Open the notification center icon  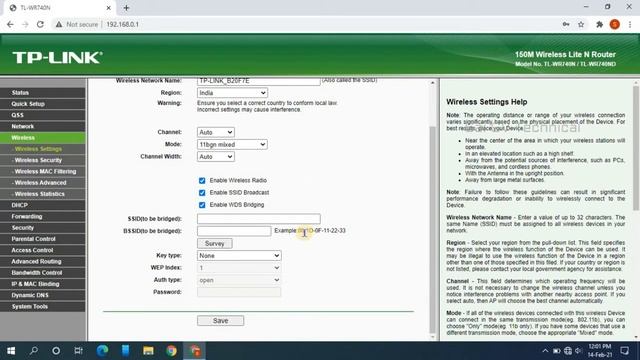click(624, 351)
